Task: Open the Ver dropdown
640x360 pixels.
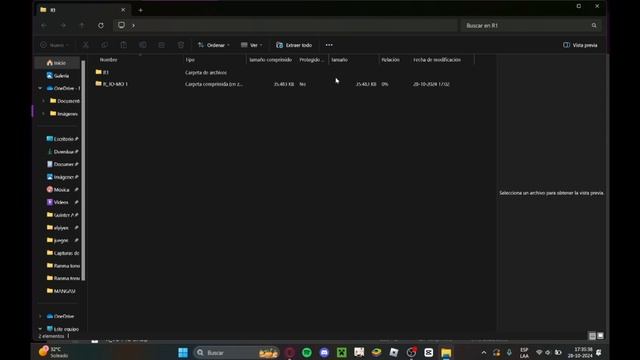Action: [x=251, y=45]
